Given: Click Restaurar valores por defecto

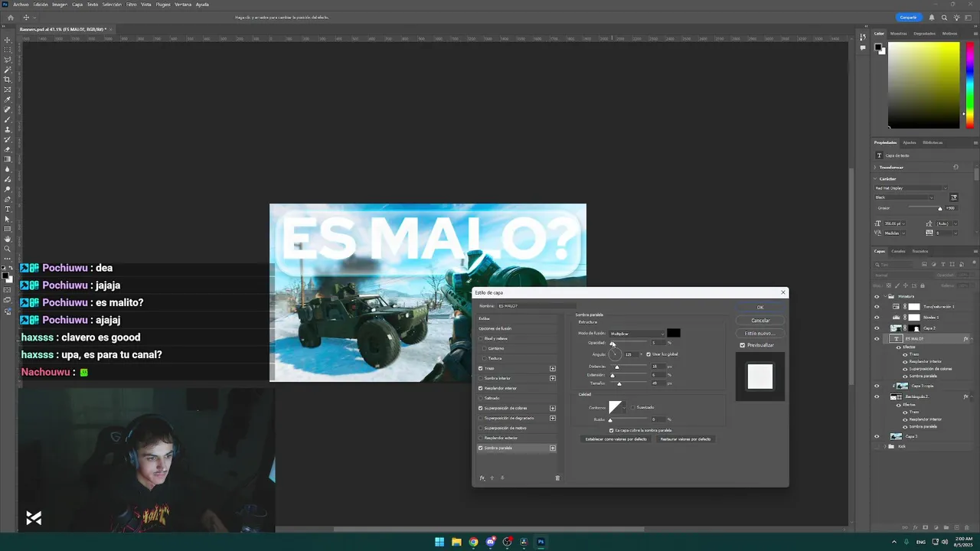Looking at the screenshot, I should 685,439.
